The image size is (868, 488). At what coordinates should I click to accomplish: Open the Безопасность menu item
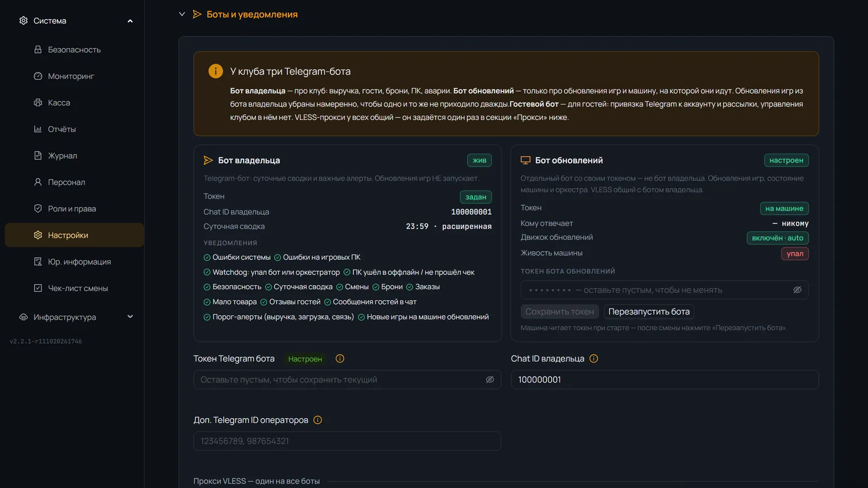click(74, 49)
